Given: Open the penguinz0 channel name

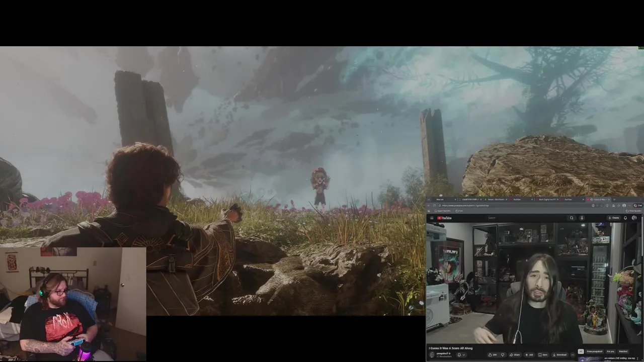Looking at the screenshot, I should pyautogui.click(x=443, y=353).
